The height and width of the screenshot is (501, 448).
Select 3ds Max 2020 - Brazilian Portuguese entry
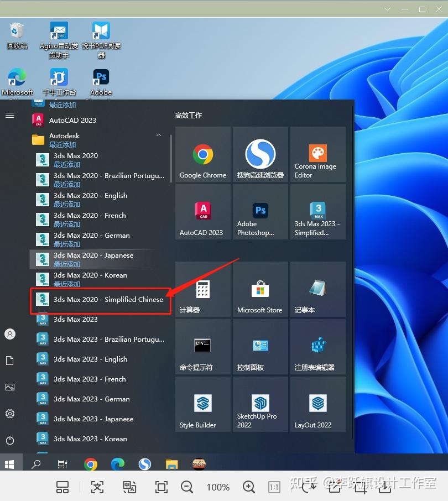tap(100, 180)
